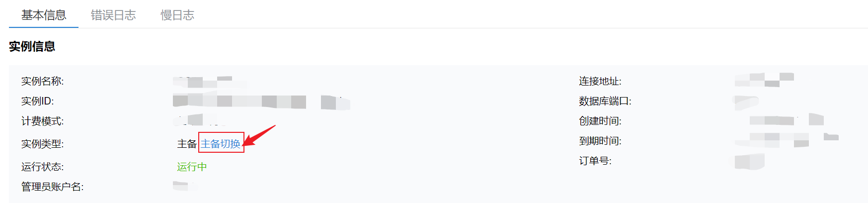Click the 计费模式 label
The height and width of the screenshot is (205, 868).
click(43, 121)
